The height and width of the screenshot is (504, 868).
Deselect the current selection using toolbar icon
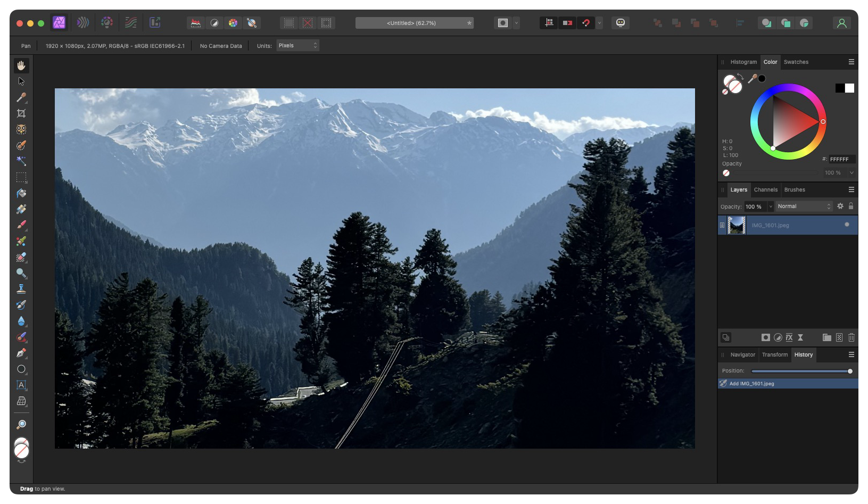(x=307, y=23)
